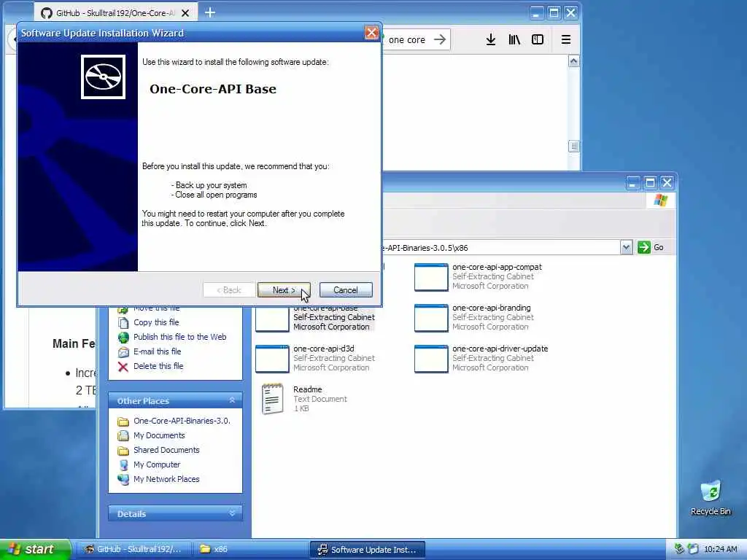Open the Firefox hamburger menu
747x560 pixels.
pos(566,39)
